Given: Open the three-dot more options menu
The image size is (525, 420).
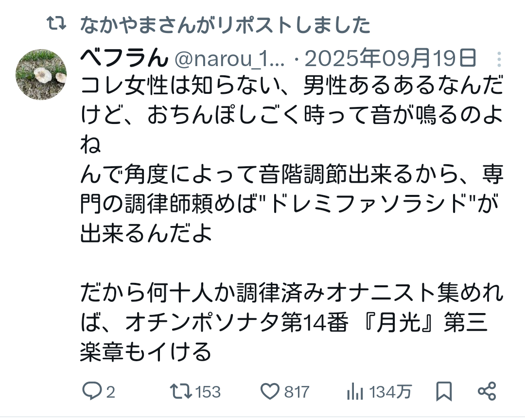Looking at the screenshot, I should click(499, 60).
